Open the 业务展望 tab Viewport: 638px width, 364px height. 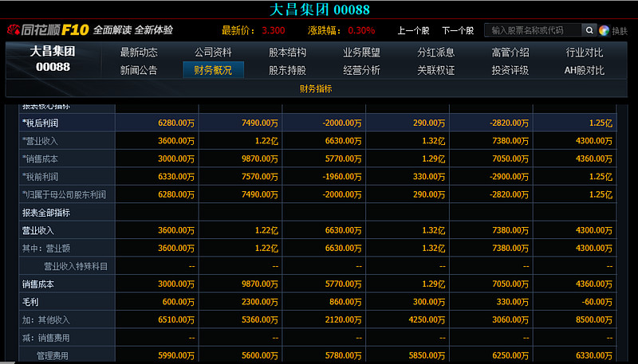click(x=361, y=53)
